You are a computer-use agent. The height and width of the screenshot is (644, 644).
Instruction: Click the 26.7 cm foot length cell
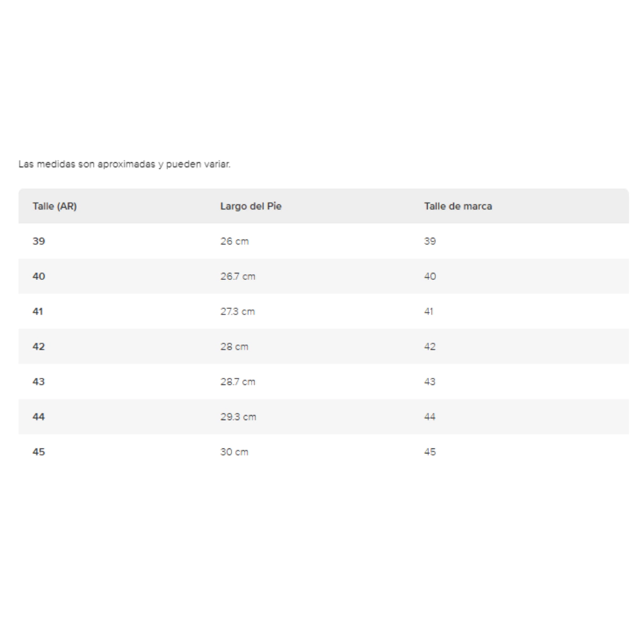[x=238, y=277]
